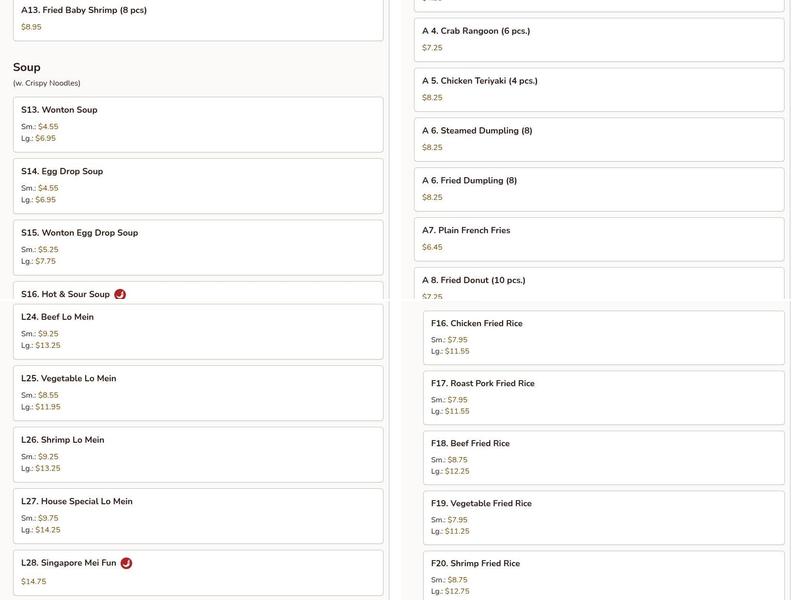Select A 4. Crab Rangoon item
This screenshot has height=600, width=800.
[x=599, y=39]
